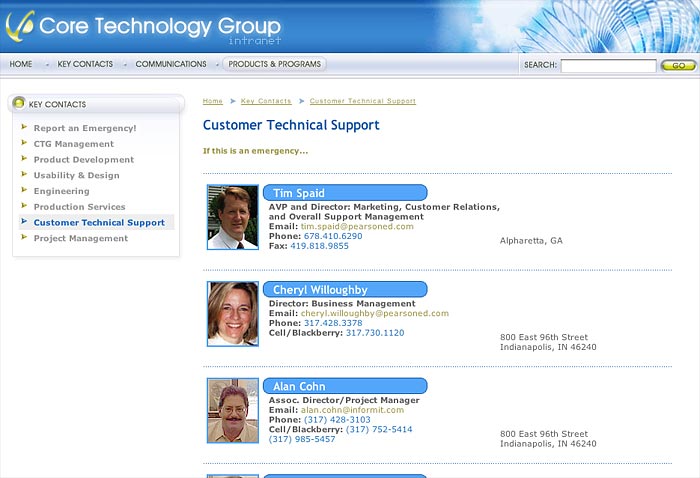Click Cheryl Willoughby's profile photo
This screenshot has height=478, width=700.
tap(233, 314)
